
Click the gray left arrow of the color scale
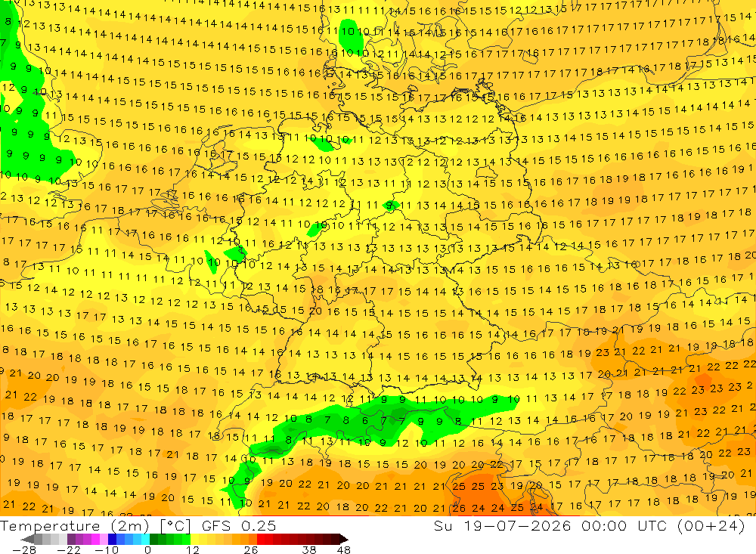click(27, 539)
